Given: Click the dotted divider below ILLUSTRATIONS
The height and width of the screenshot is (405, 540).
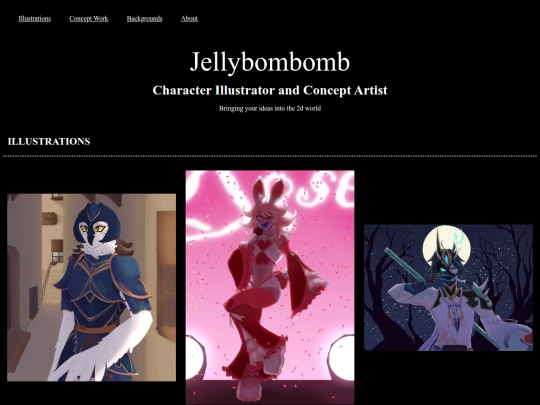Looking at the screenshot, I should point(270,156).
